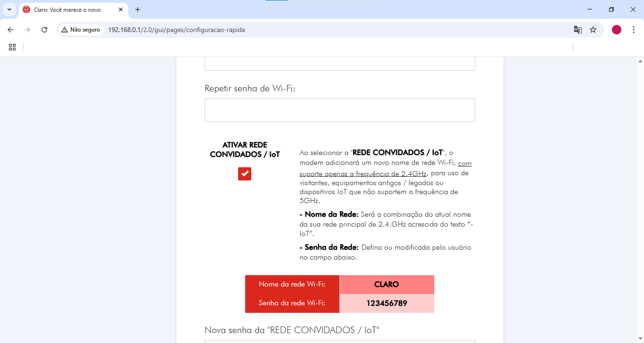Open the Google Translate page icon

point(578,30)
